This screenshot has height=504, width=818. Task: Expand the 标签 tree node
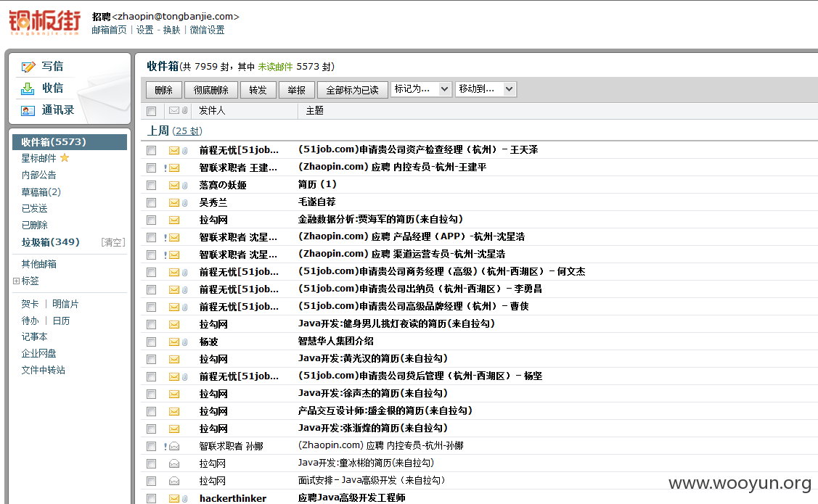coord(16,281)
